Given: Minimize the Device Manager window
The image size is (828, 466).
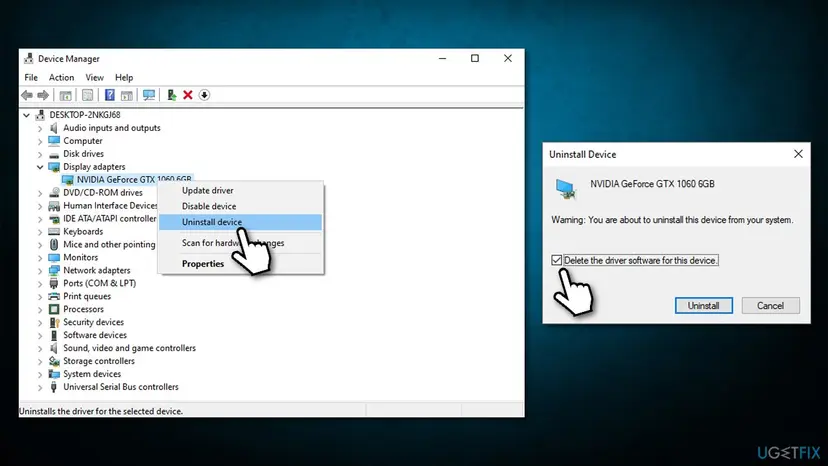Looking at the screenshot, I should (443, 58).
